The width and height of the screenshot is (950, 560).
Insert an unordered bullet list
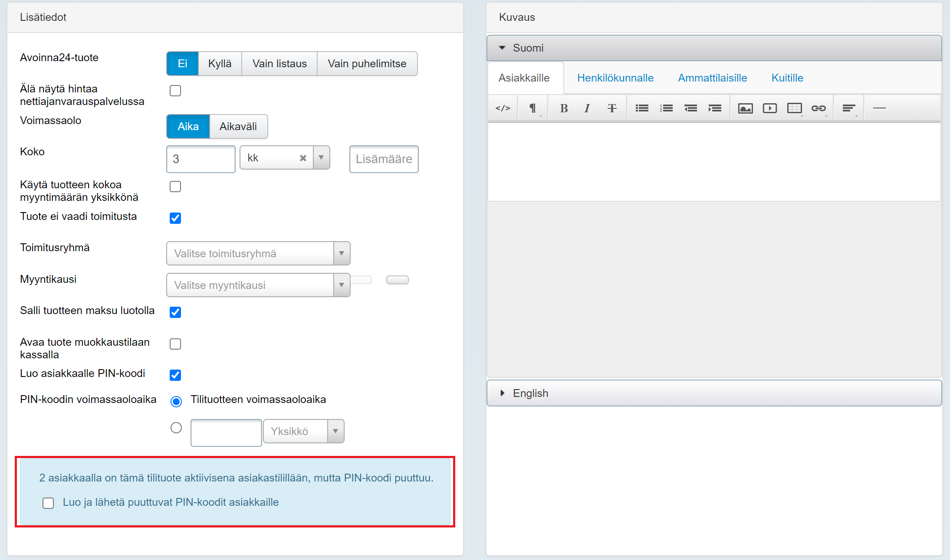click(642, 108)
